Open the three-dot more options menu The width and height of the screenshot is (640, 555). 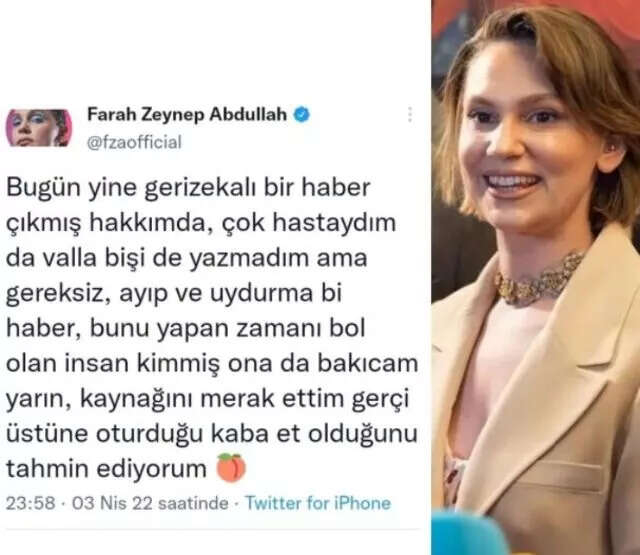click(x=409, y=115)
